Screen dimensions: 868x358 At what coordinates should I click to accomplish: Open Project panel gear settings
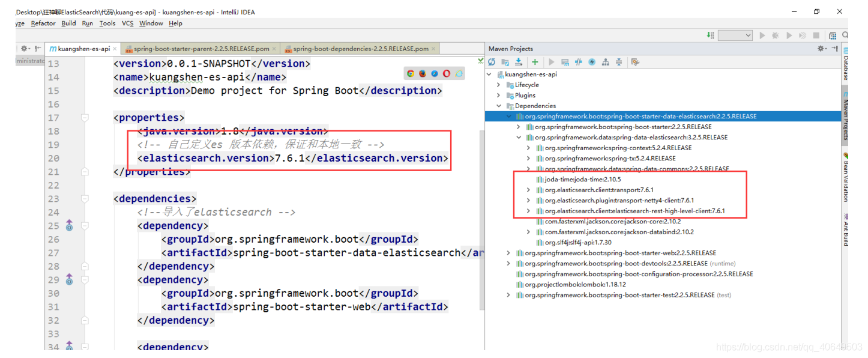[x=26, y=49]
